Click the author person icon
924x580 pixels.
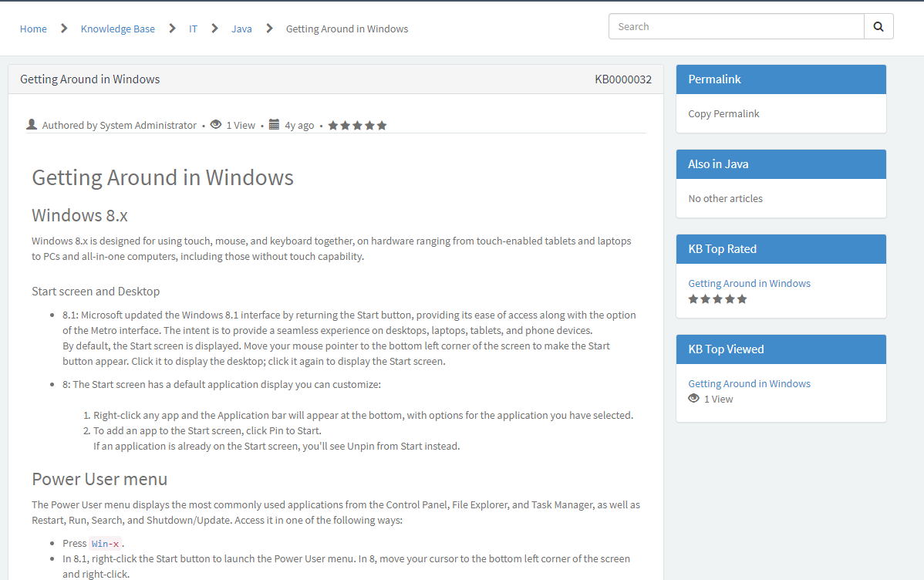[32, 124]
